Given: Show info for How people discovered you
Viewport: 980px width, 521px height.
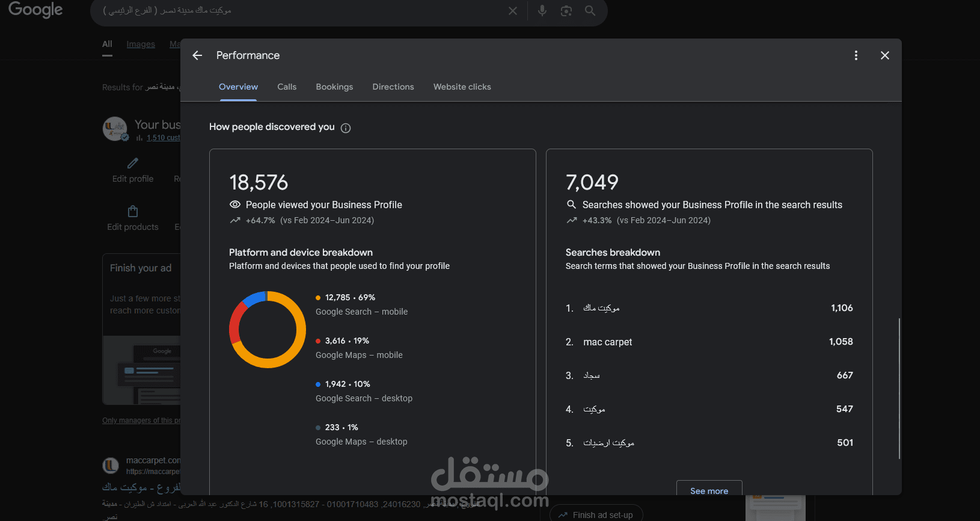Looking at the screenshot, I should [346, 128].
